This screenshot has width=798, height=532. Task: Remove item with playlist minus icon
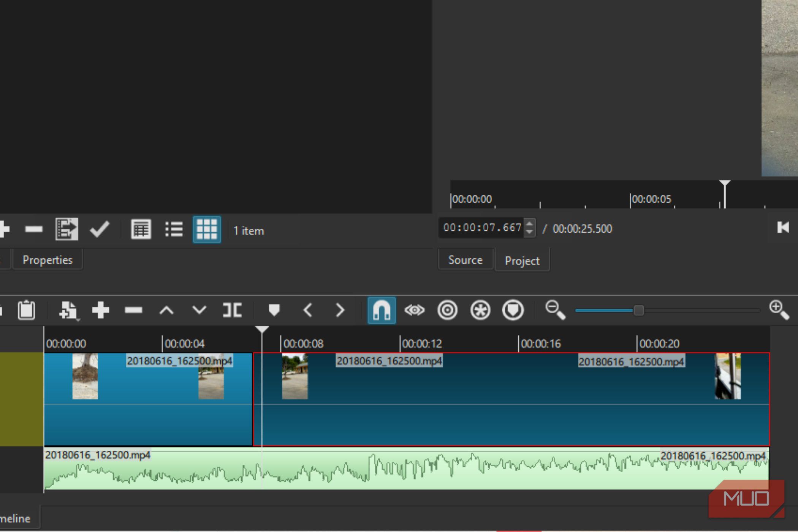33,229
